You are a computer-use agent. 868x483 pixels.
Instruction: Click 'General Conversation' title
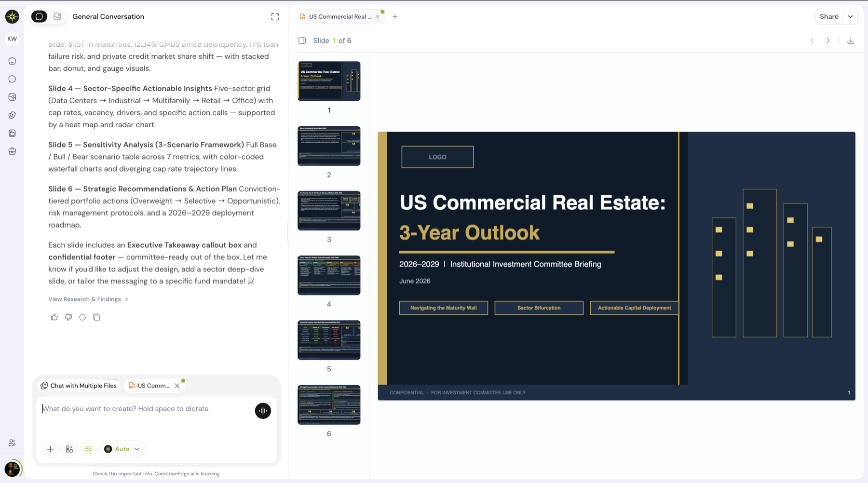[108, 16]
